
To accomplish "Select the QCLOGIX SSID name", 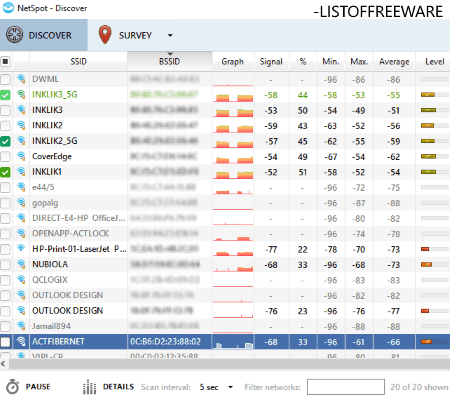I will [50, 280].
